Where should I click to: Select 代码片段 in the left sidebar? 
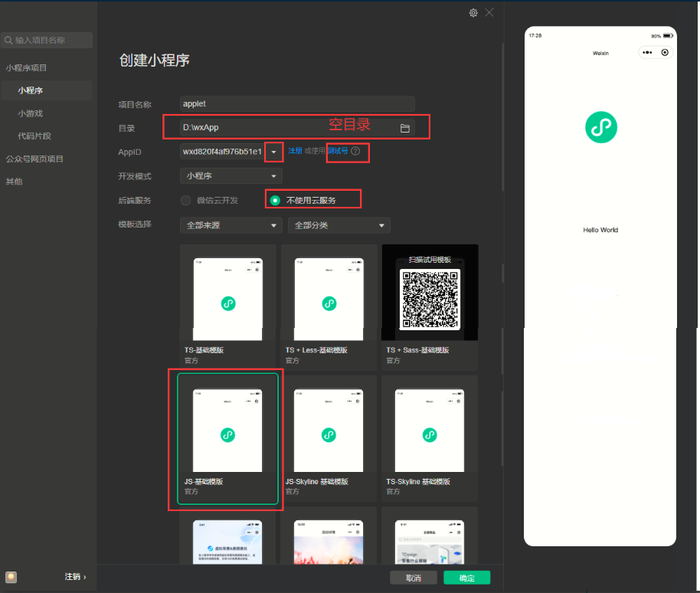click(34, 136)
